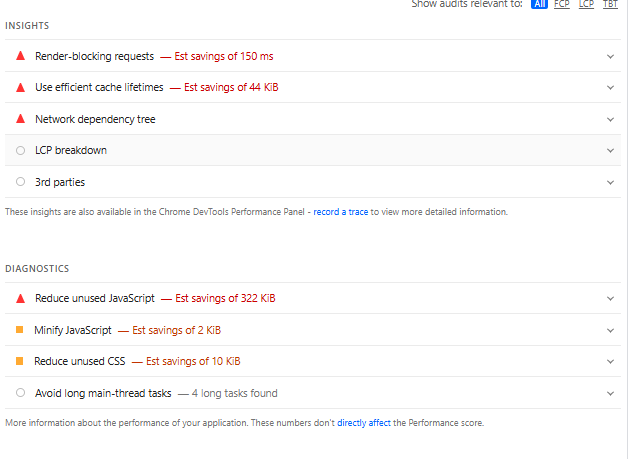Expand the LCP breakdown chevron

point(610,151)
